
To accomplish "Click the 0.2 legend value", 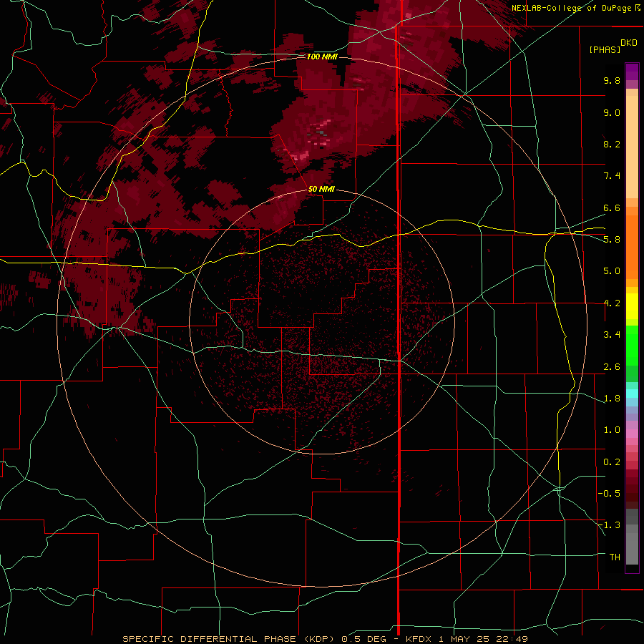I will pyautogui.click(x=612, y=462).
